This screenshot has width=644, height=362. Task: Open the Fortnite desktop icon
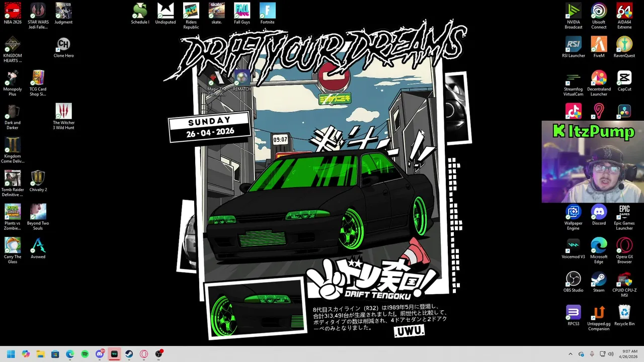pyautogui.click(x=268, y=14)
